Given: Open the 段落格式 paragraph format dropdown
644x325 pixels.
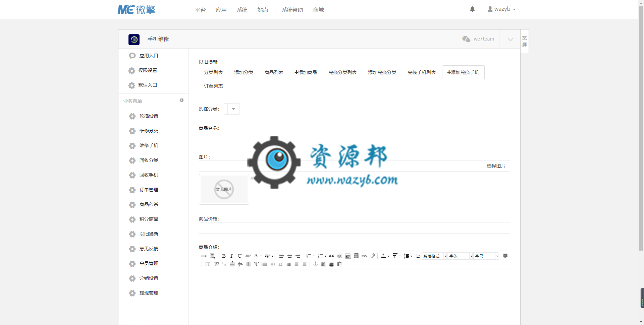Looking at the screenshot, I should click(x=434, y=256).
